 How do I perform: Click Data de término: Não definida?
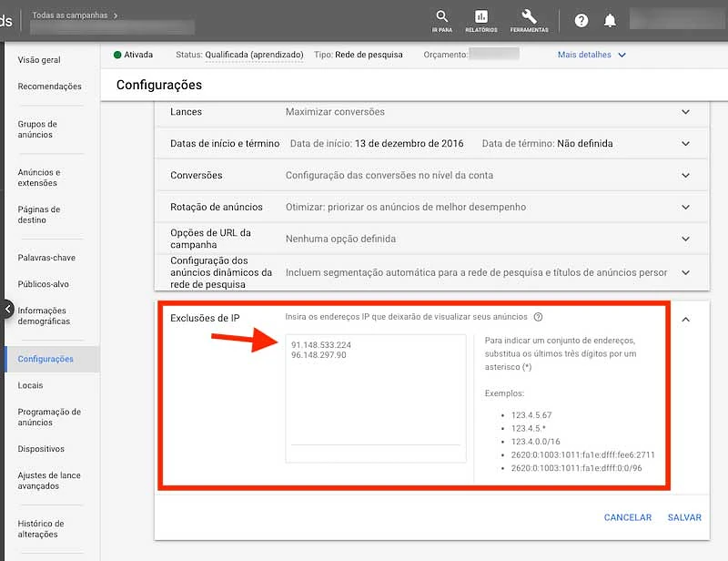click(x=547, y=144)
